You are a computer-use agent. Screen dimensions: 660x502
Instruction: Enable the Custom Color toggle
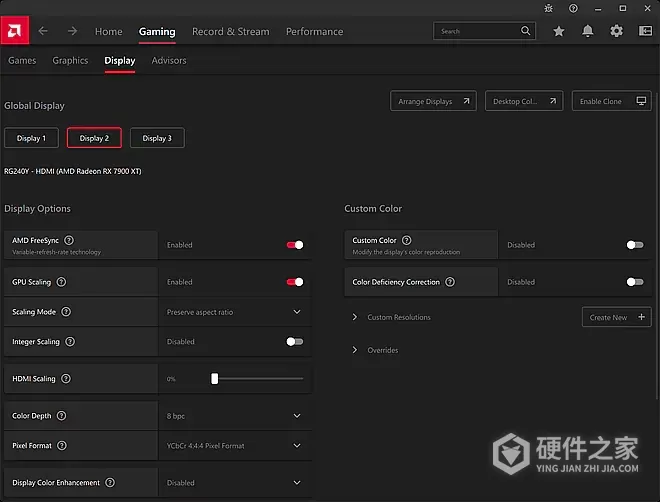(635, 245)
